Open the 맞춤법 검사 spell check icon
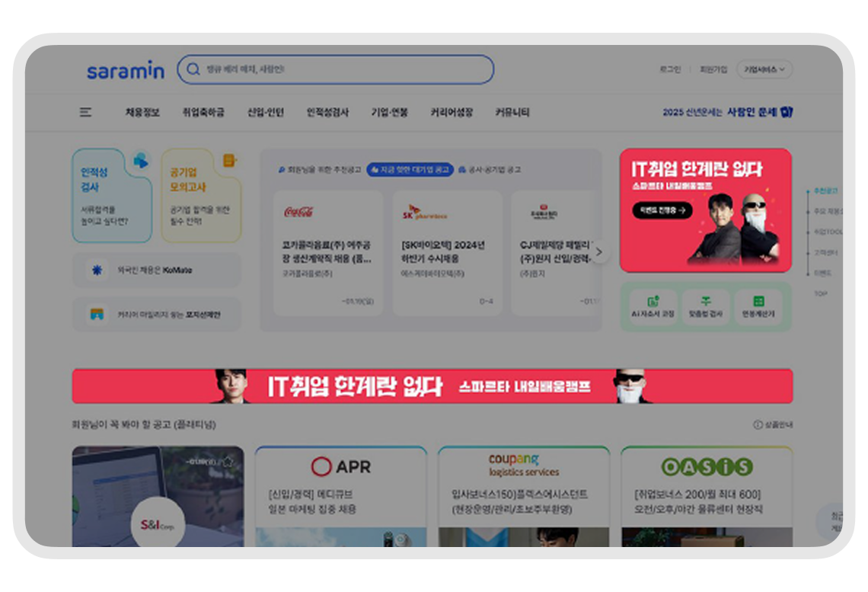868x592 pixels. pyautogui.click(x=705, y=302)
